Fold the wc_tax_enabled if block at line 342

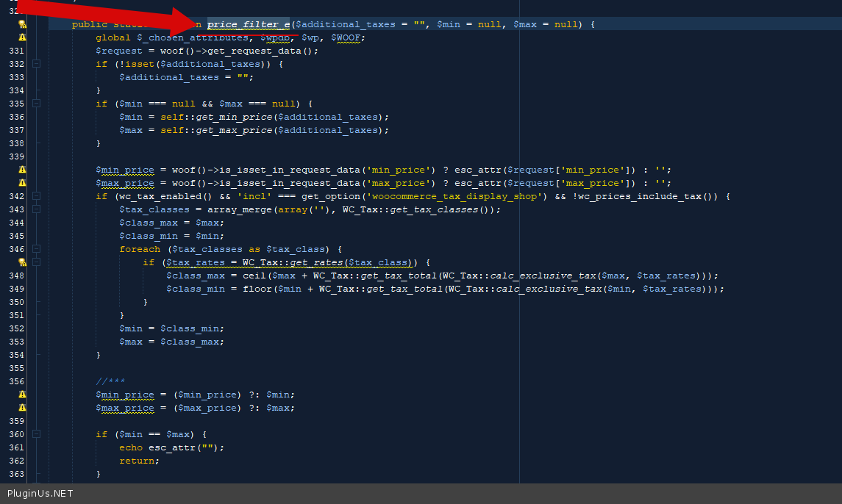tap(36, 196)
